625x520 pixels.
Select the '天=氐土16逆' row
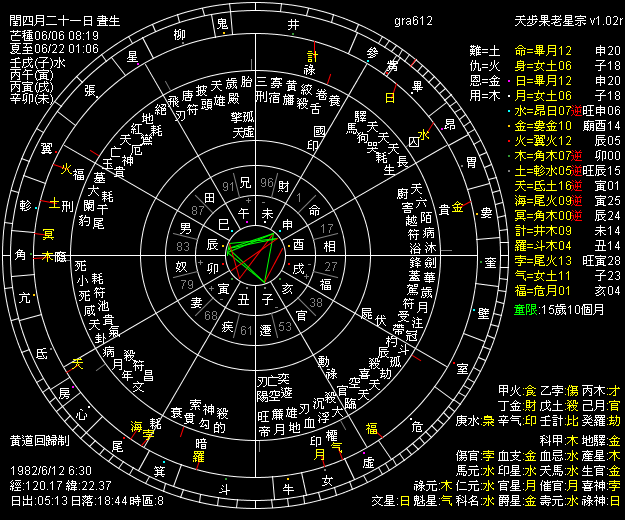tap(567, 186)
